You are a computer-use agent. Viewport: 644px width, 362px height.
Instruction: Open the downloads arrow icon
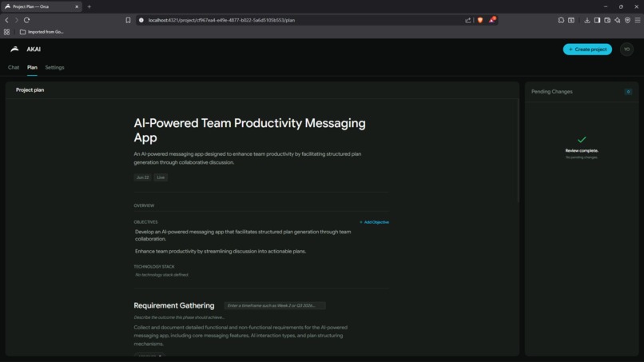point(587,20)
